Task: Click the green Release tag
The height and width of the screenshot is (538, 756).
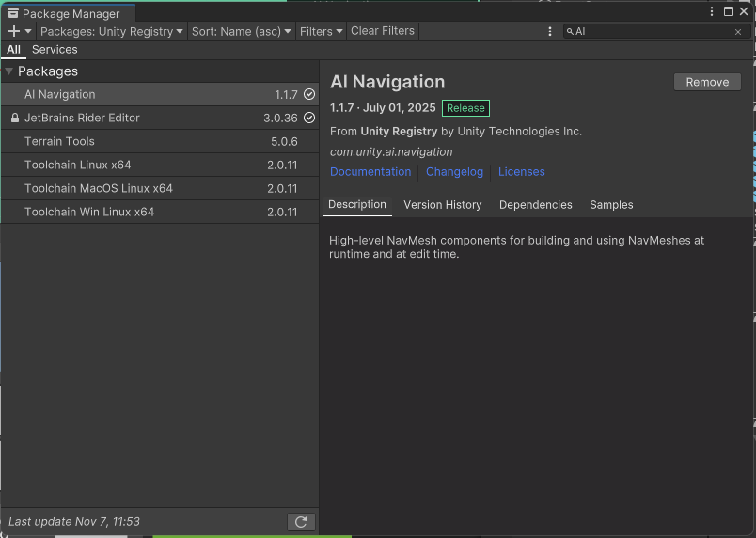Action: [x=465, y=108]
